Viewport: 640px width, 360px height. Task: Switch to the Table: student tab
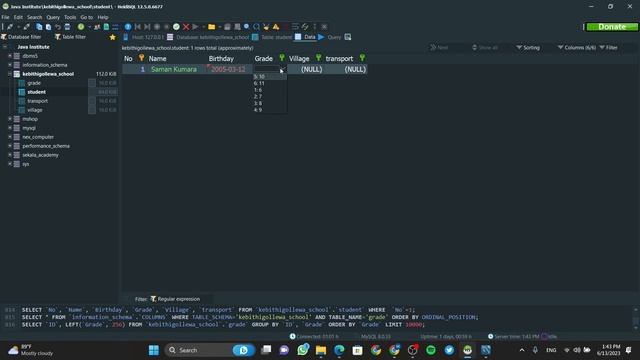(272, 37)
